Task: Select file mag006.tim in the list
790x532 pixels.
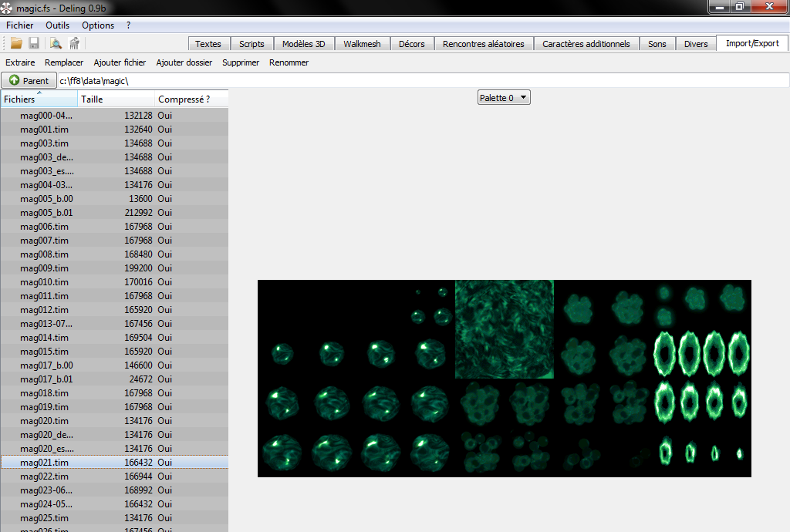Action: click(114, 227)
